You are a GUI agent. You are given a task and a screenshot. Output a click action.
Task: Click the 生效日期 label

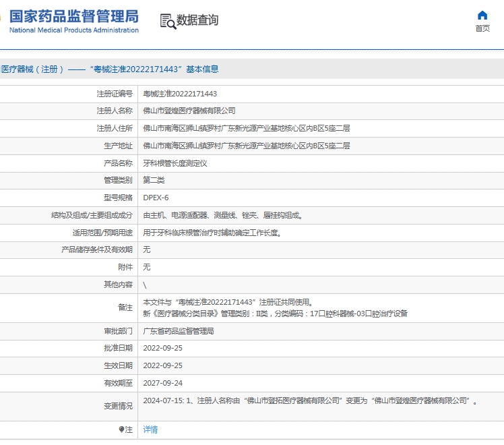pyautogui.click(x=119, y=365)
